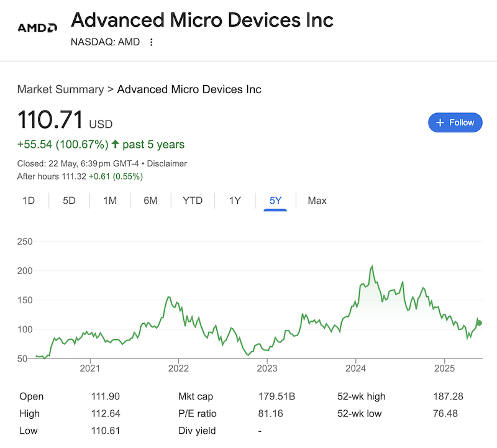This screenshot has height=448, width=497.
Task: Click the 2023 label on the x-axis
Action: (267, 367)
